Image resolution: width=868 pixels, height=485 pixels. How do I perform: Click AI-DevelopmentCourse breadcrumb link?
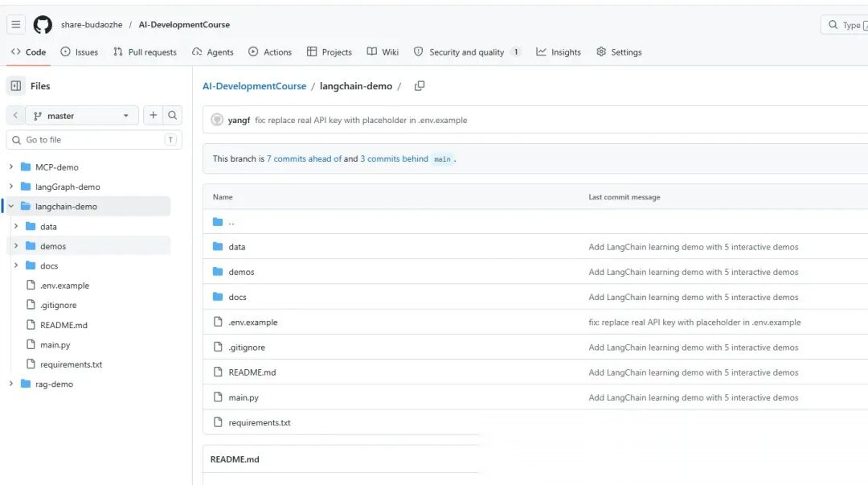coord(254,86)
